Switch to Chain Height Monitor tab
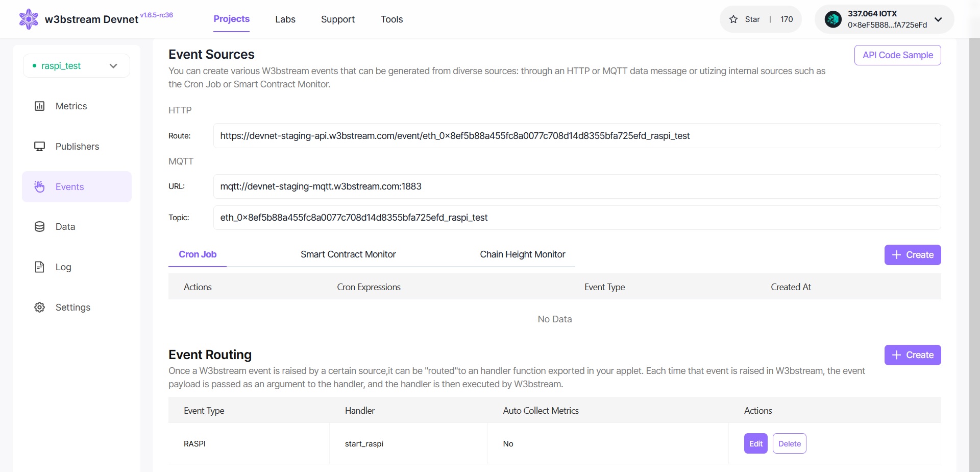This screenshot has height=472, width=980. click(x=523, y=254)
